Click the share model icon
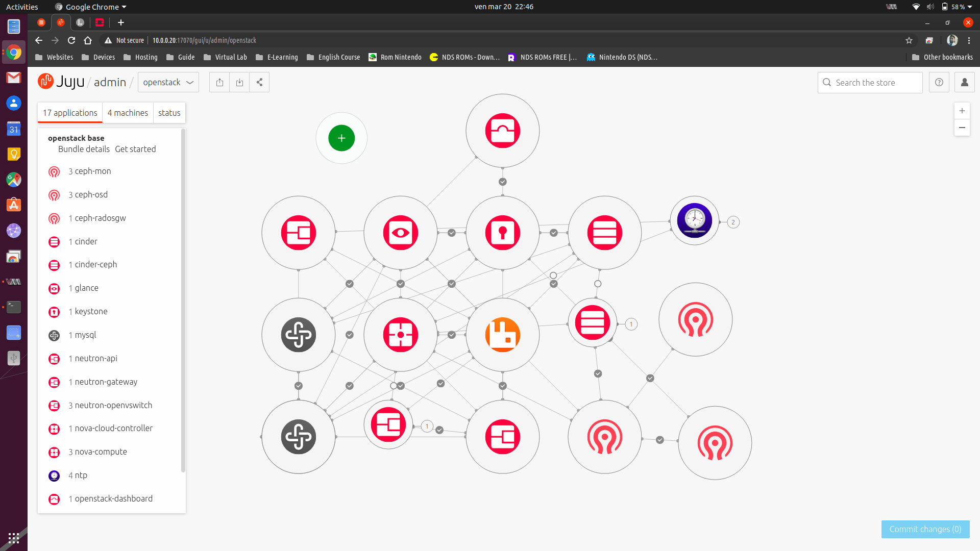 (259, 82)
